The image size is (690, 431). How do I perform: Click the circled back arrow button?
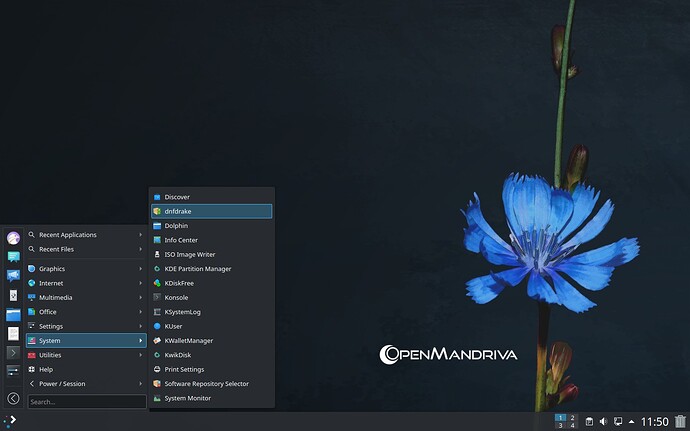click(x=13, y=398)
